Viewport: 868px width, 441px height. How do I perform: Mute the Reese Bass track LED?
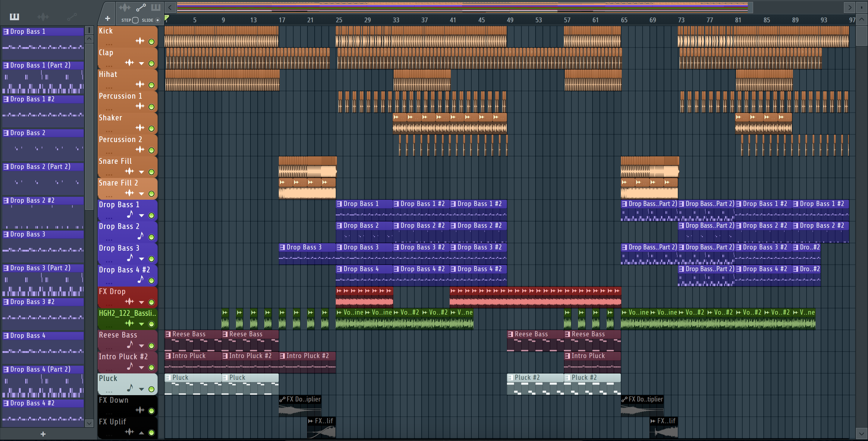pyautogui.click(x=152, y=346)
